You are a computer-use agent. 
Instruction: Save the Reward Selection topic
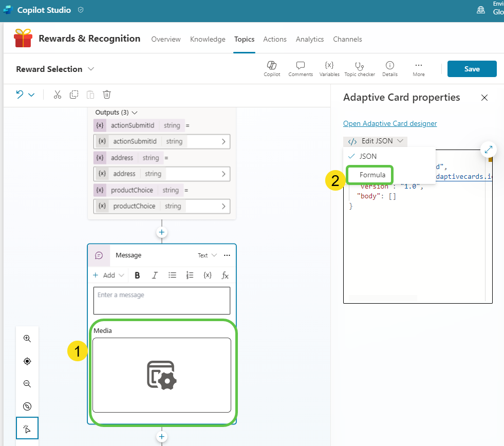(471, 68)
